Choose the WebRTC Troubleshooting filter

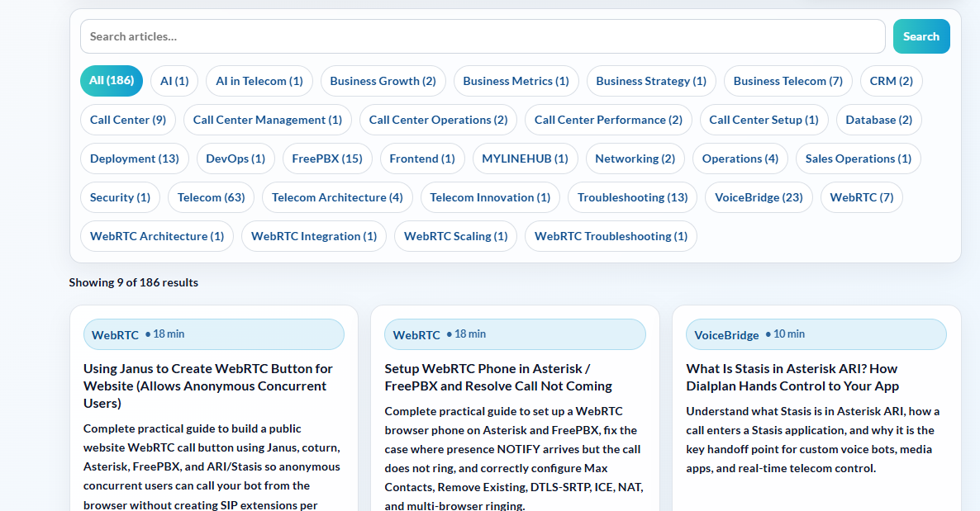[611, 236]
